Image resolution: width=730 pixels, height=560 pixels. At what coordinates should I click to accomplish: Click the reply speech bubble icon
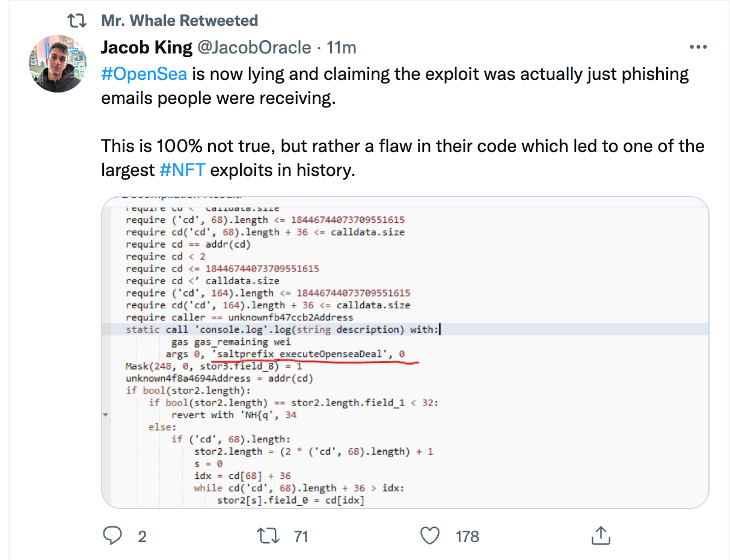coord(112,535)
